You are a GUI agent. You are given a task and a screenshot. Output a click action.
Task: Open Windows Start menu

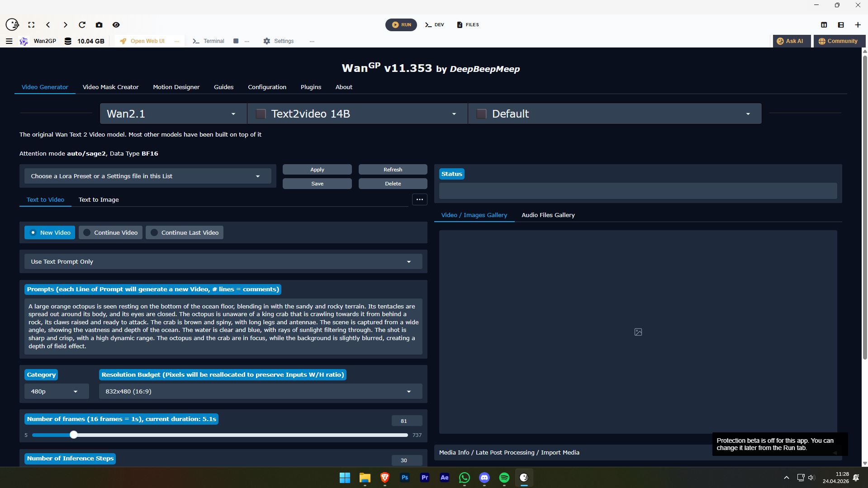click(x=345, y=478)
